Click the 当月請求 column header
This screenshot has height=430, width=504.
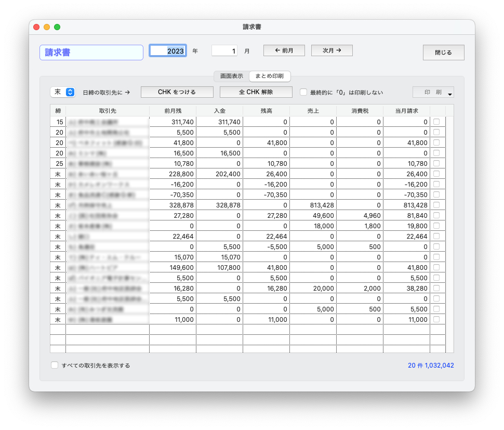point(406,111)
